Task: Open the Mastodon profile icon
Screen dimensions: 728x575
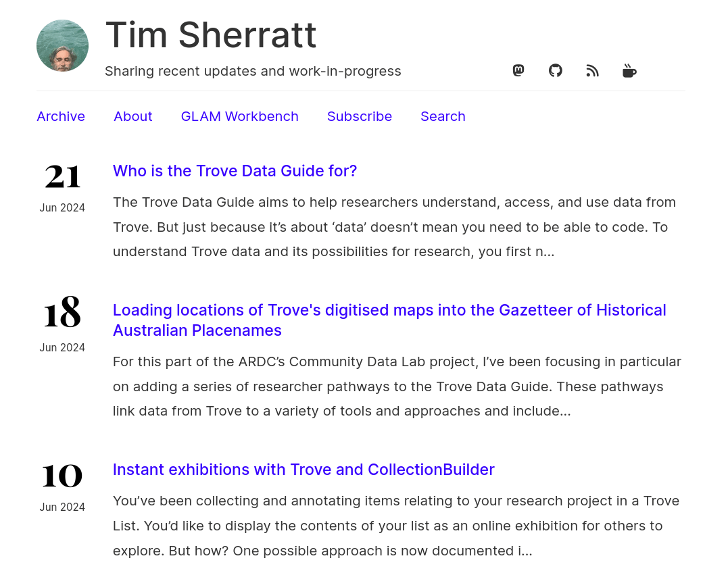Action: [518, 70]
